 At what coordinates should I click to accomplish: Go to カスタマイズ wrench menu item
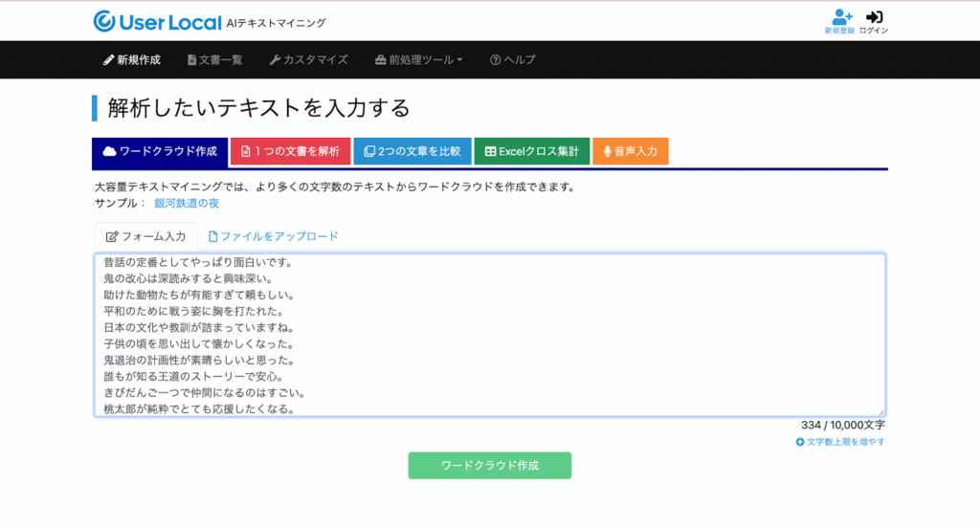[308, 59]
